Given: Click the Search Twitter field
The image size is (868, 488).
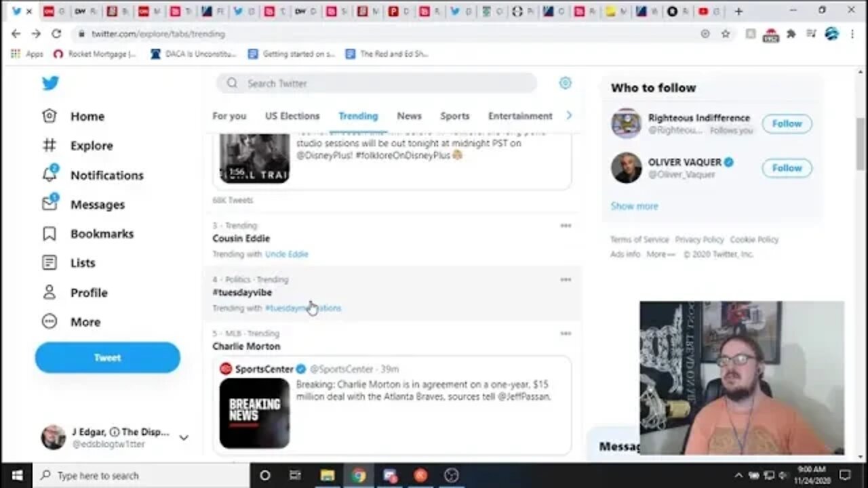Looking at the screenshot, I should (376, 83).
